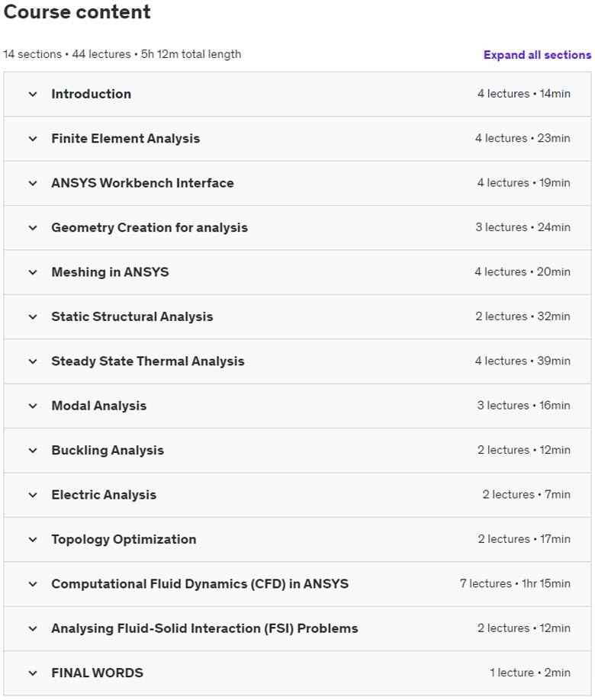
Task: Click the 4 lectures • 39min label
Action: click(523, 361)
